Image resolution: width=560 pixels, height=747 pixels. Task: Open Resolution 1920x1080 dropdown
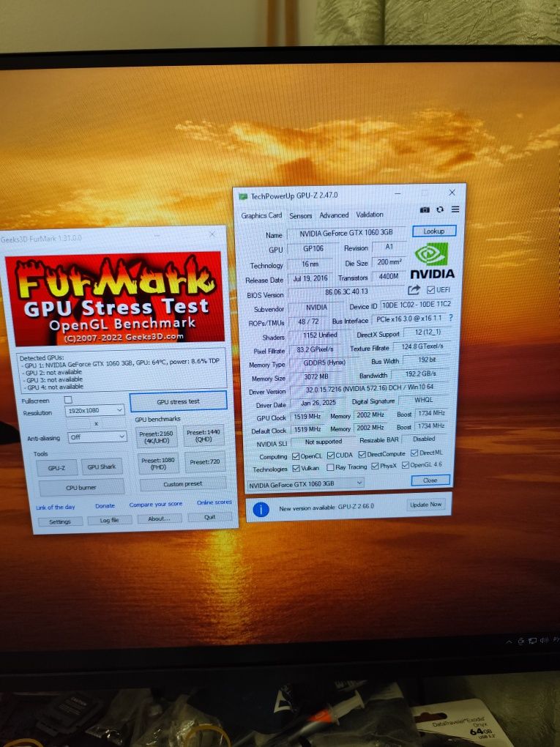[95, 410]
